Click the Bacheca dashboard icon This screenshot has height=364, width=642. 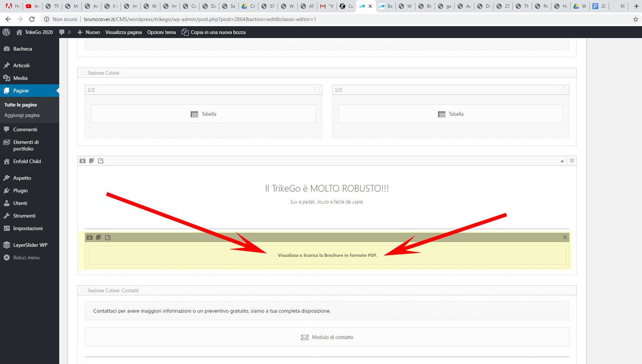tap(7, 49)
